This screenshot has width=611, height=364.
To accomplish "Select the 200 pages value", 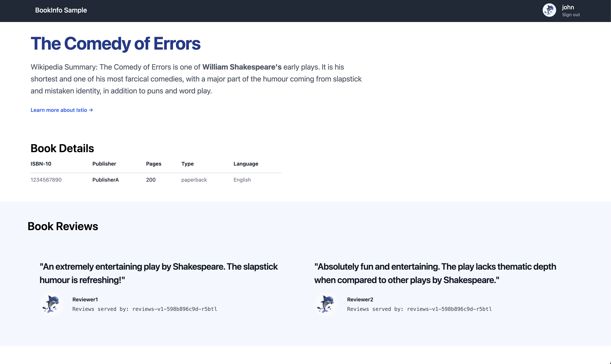I will [x=151, y=180].
